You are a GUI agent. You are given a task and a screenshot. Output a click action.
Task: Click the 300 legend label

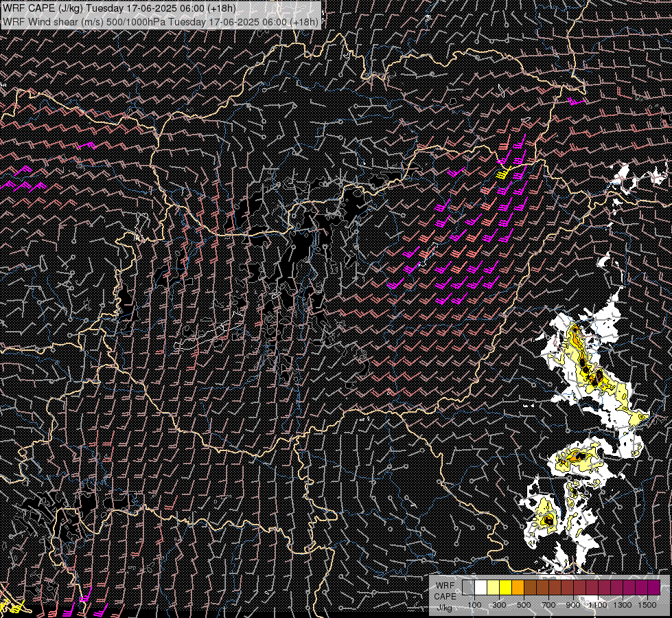(x=499, y=605)
